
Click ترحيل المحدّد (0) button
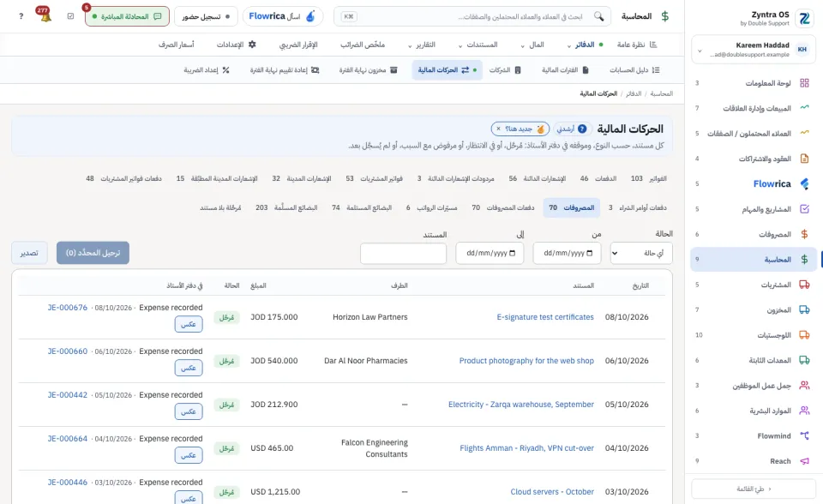pyautogui.click(x=93, y=253)
